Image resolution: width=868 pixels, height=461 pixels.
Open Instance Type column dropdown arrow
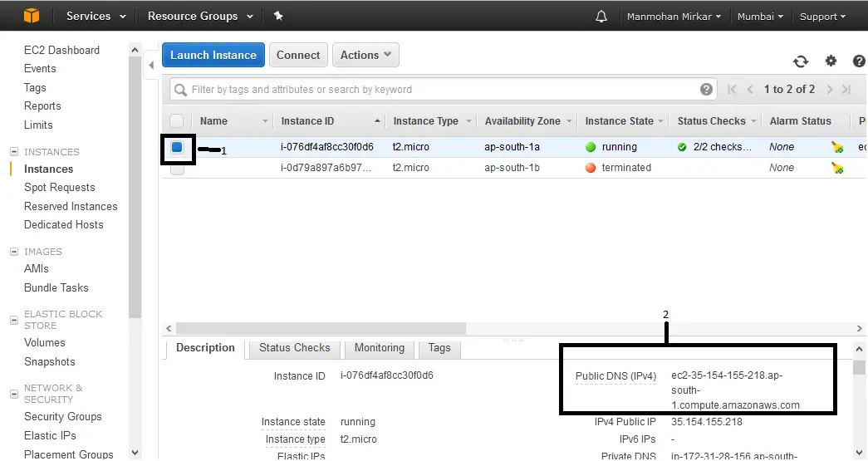point(468,121)
